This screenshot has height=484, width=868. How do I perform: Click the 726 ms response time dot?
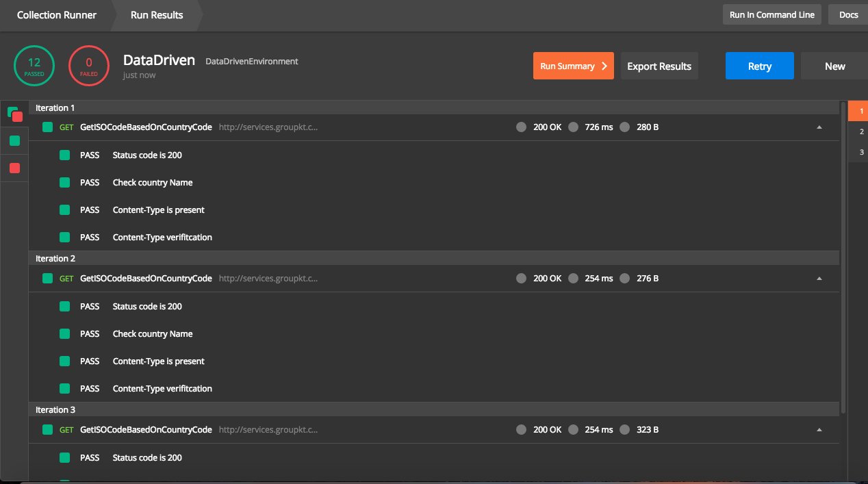coord(573,127)
